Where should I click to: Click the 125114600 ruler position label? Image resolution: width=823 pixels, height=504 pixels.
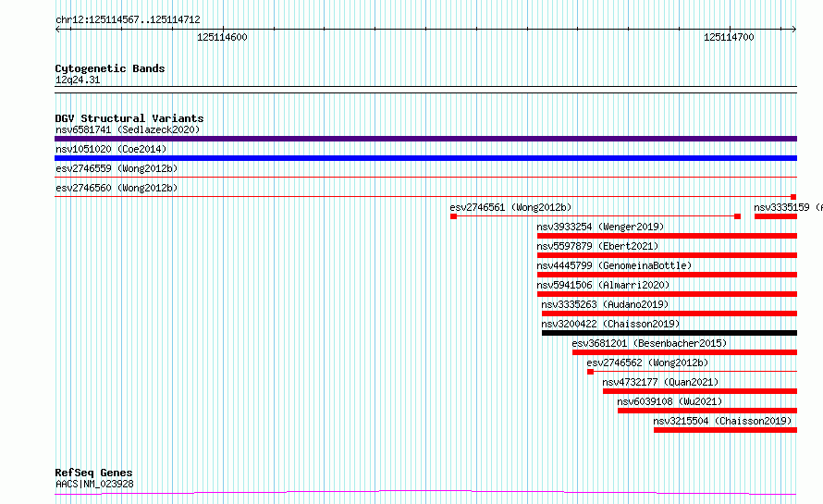click(x=222, y=37)
